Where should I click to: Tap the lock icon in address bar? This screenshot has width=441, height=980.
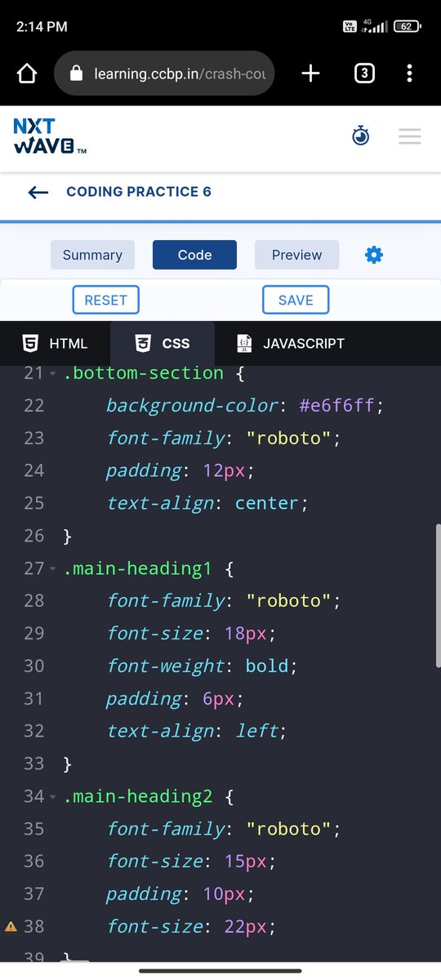click(x=77, y=73)
